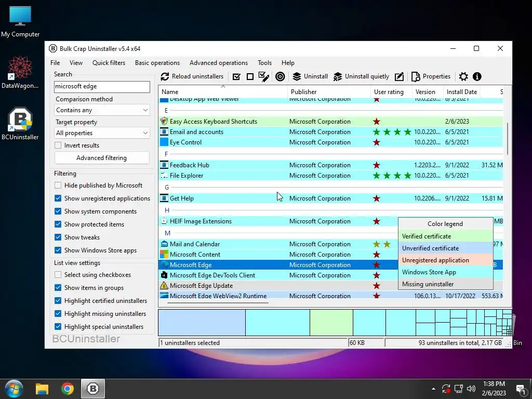
Task: Click the volume tray icon
Action: coord(471,389)
